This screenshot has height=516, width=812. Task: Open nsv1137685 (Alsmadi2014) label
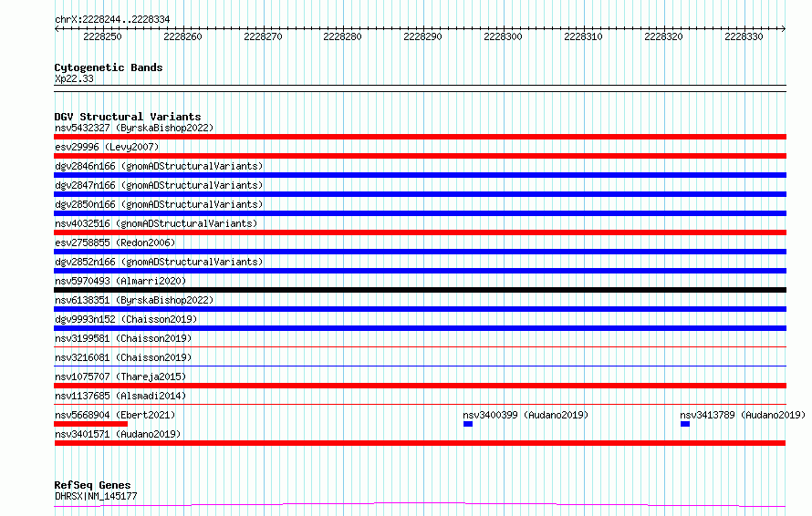pyautogui.click(x=120, y=396)
